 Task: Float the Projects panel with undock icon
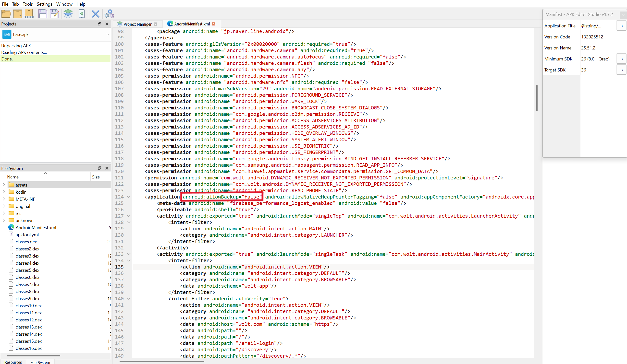[x=99, y=24]
